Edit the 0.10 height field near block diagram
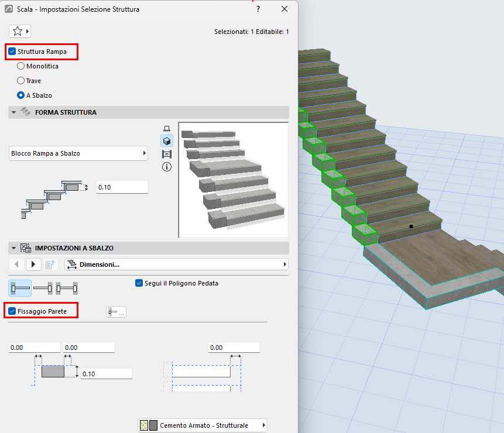Image resolution: width=504 pixels, height=433 pixels. pos(107,373)
